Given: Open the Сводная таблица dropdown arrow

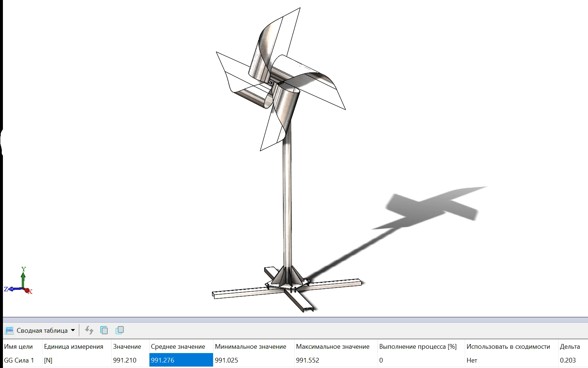Looking at the screenshot, I should pyautogui.click(x=73, y=330).
